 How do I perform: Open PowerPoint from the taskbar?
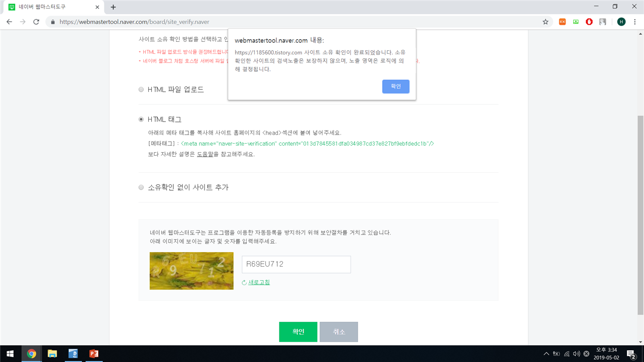point(94,354)
